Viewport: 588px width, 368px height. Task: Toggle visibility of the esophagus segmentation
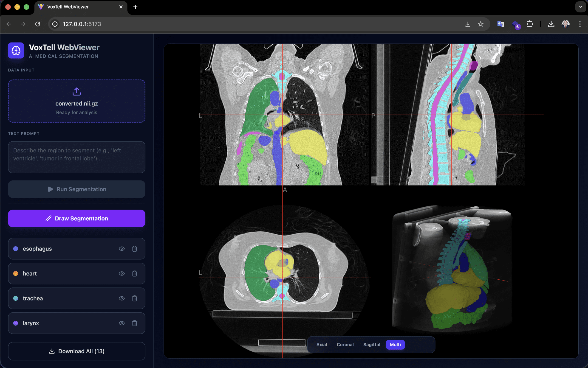(x=122, y=249)
